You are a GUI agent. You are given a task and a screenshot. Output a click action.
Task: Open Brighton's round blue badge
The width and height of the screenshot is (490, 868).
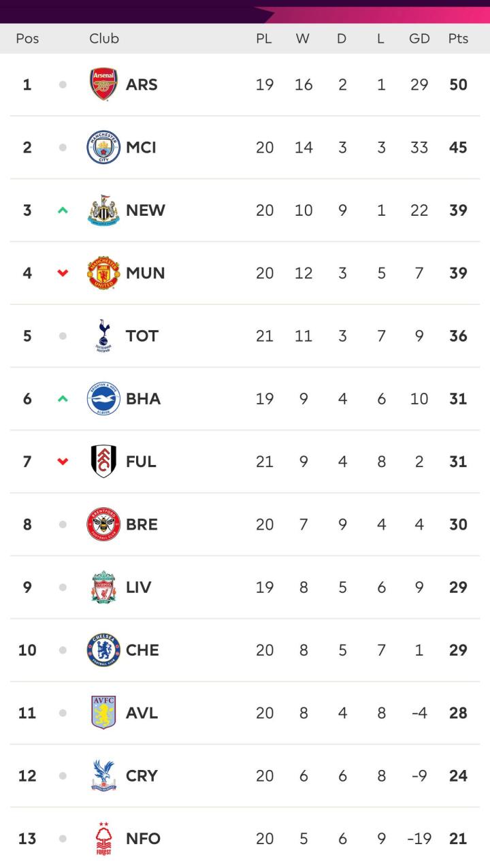(103, 399)
